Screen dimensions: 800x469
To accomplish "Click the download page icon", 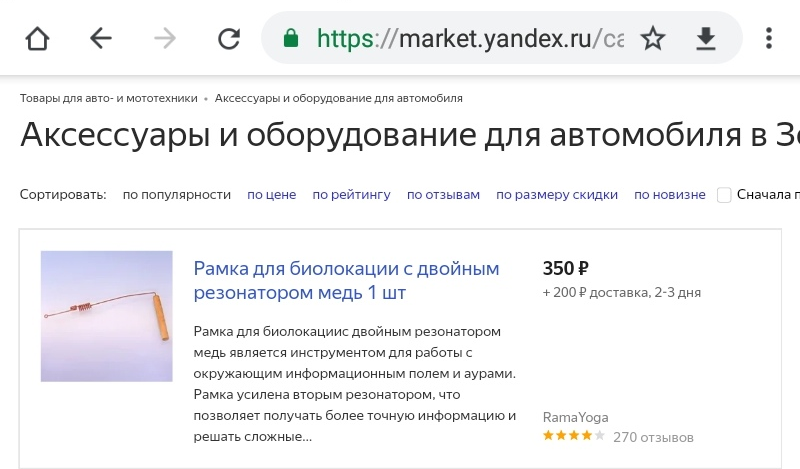I will 706,39.
